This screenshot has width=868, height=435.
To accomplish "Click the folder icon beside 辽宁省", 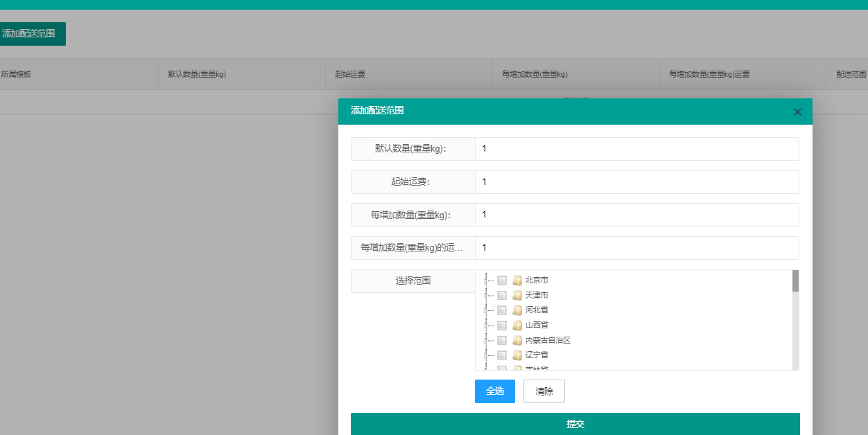I will pos(517,355).
